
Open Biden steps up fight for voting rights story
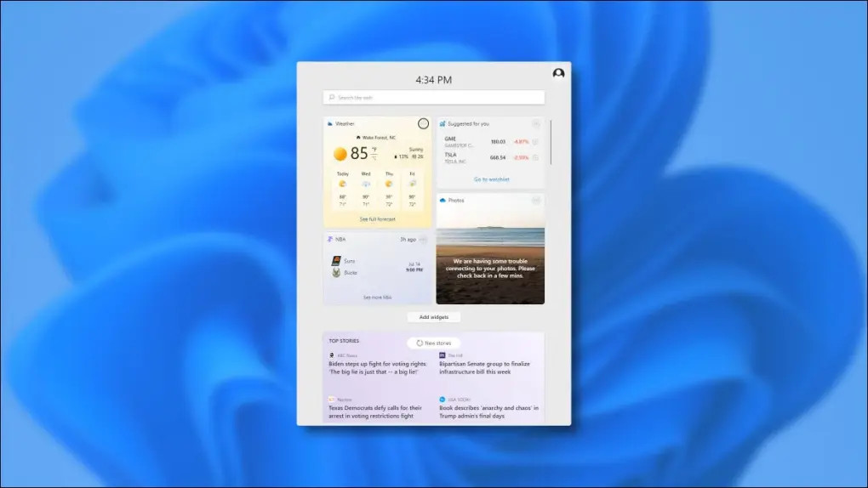point(378,368)
